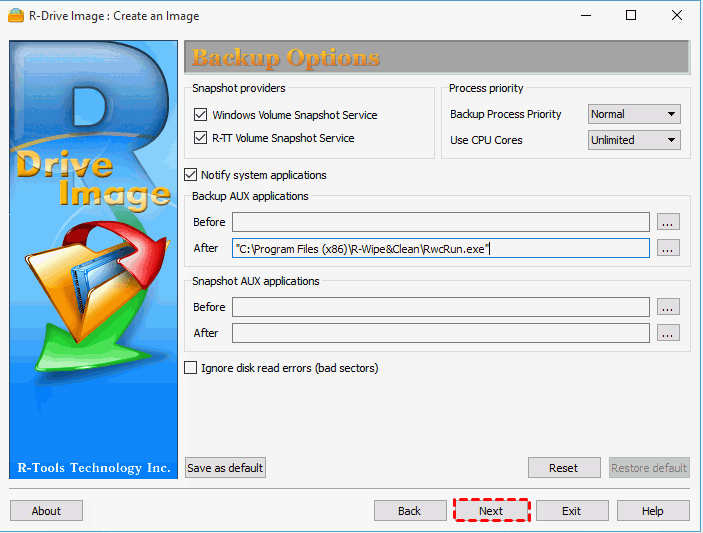This screenshot has height=533, width=703.
Task: Click the R-Drive Image title bar icon
Action: (16, 16)
